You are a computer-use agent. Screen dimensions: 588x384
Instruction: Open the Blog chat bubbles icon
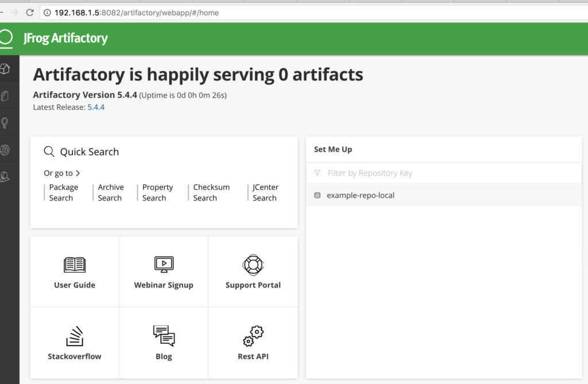pyautogui.click(x=164, y=336)
